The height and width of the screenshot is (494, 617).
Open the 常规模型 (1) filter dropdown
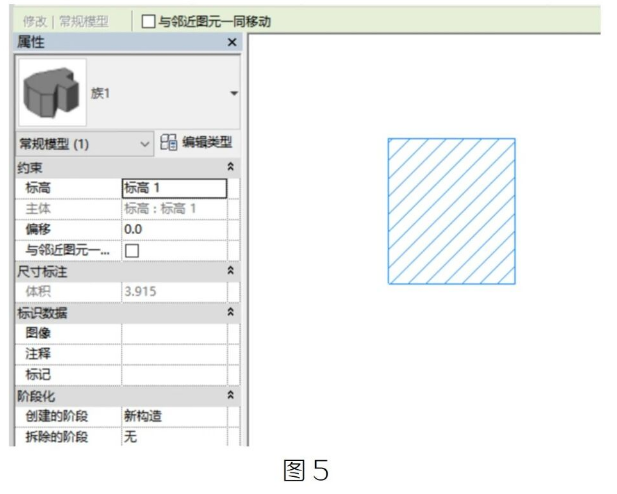click(84, 144)
